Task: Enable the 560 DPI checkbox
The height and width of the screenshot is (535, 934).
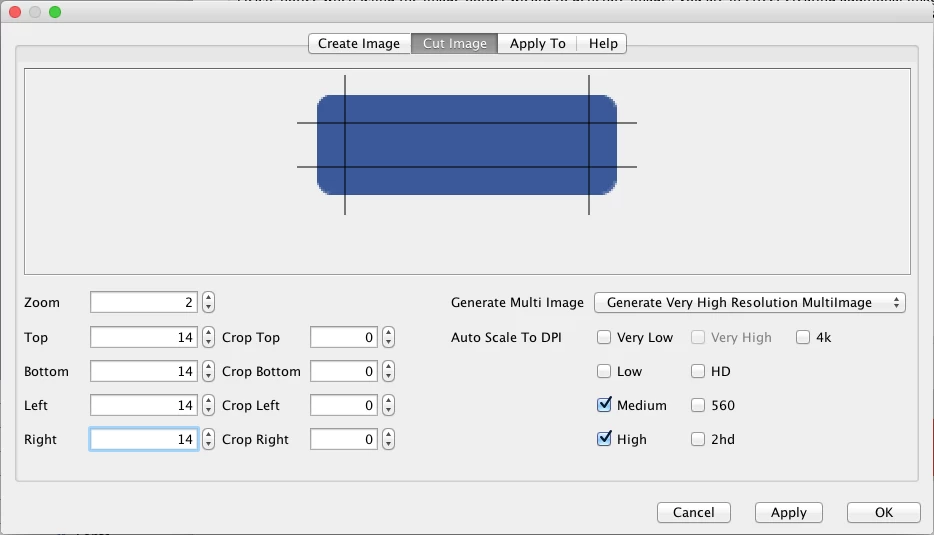Action: tap(698, 405)
